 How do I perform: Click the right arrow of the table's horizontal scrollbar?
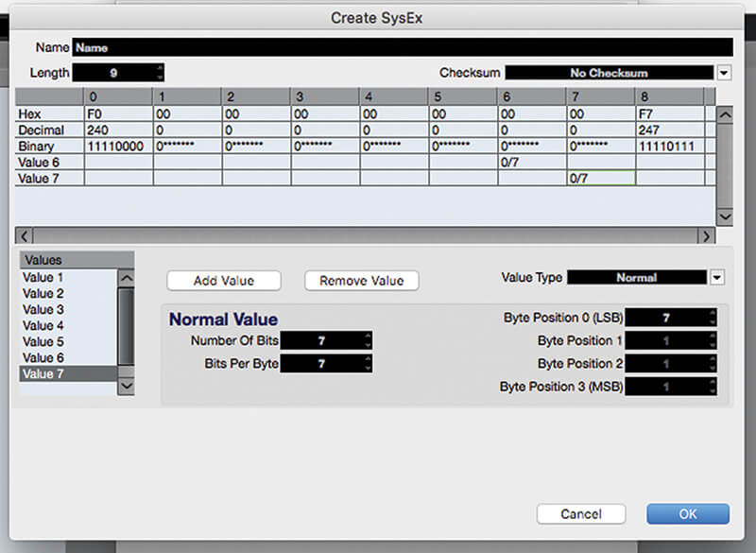[x=709, y=235]
